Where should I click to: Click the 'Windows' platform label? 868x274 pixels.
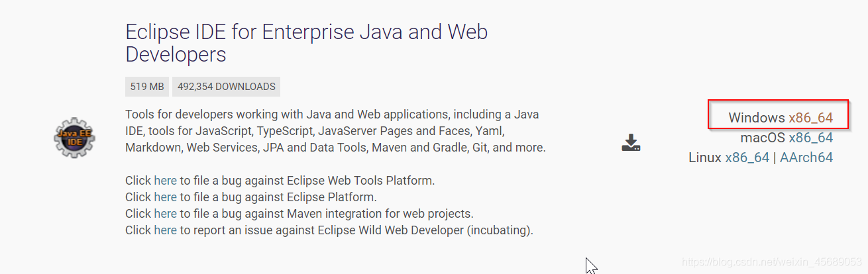757,118
